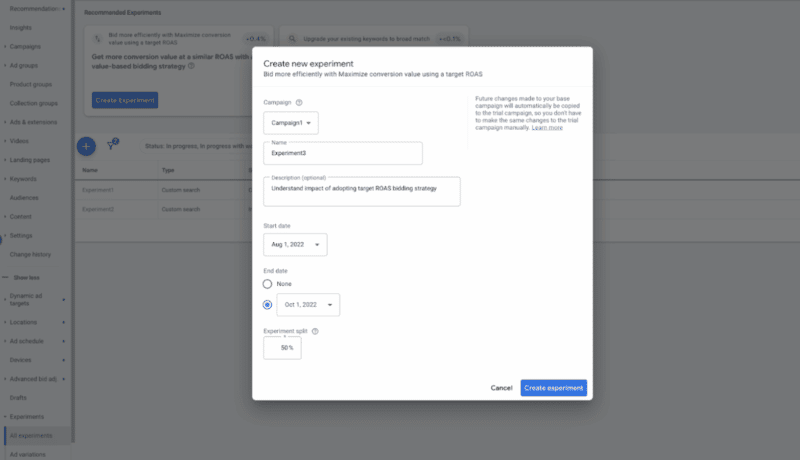Open the Campaign1 dropdown
The width and height of the screenshot is (800, 460).
coord(291,123)
